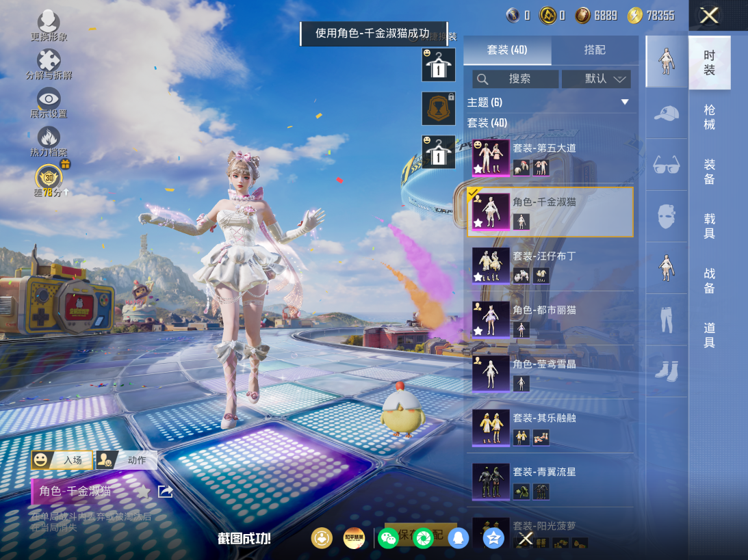
Task: Click the small dress icon under 角色-都市丽猫
Action: point(521,330)
